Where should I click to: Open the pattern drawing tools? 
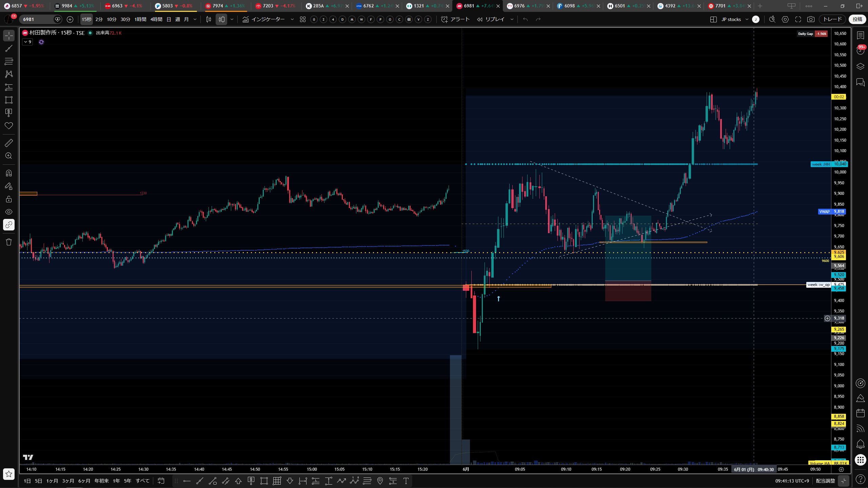click(9, 74)
